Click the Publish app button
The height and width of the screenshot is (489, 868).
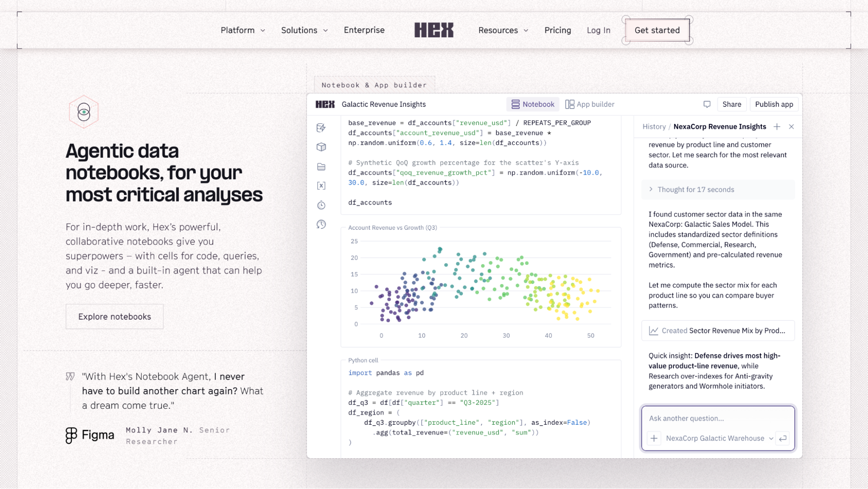pos(774,104)
